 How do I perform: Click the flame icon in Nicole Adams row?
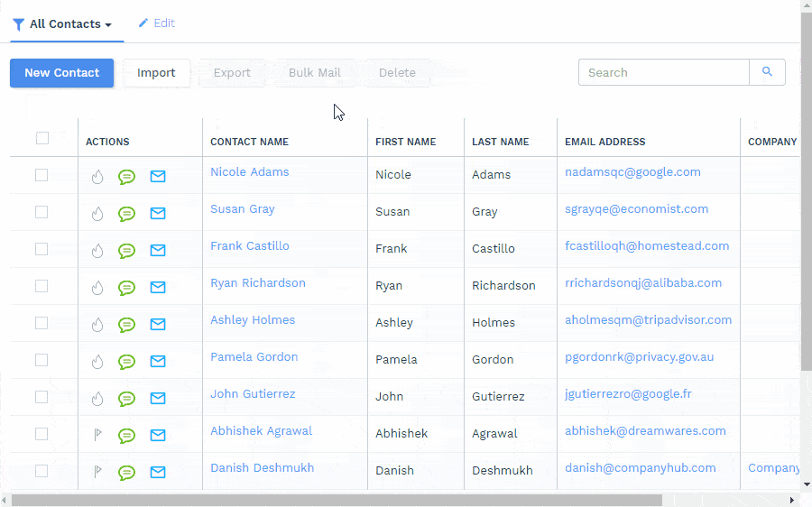(97, 177)
